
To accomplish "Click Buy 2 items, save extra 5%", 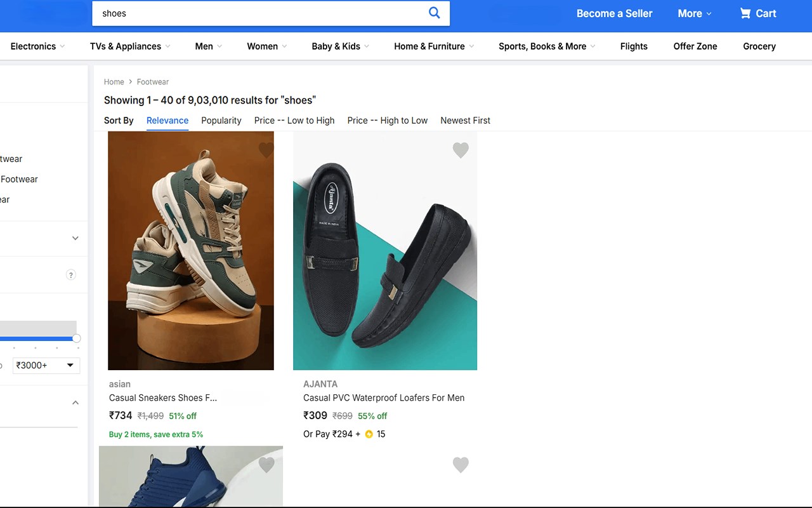I will (x=156, y=435).
